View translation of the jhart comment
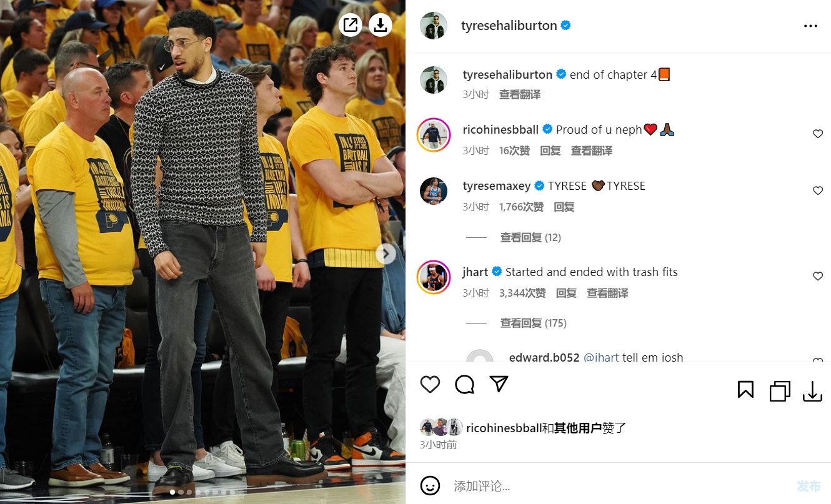The image size is (831, 504). click(x=607, y=293)
